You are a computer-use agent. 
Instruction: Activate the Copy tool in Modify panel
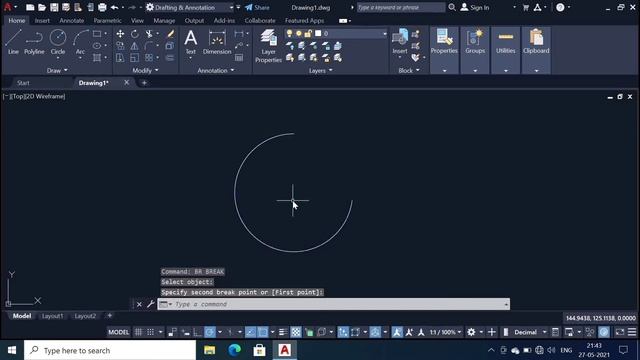coord(120,46)
